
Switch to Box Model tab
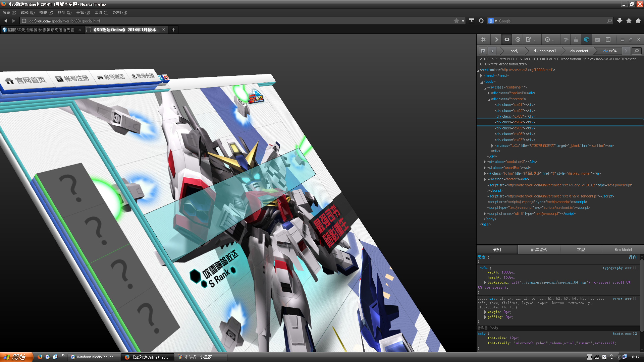623,250
